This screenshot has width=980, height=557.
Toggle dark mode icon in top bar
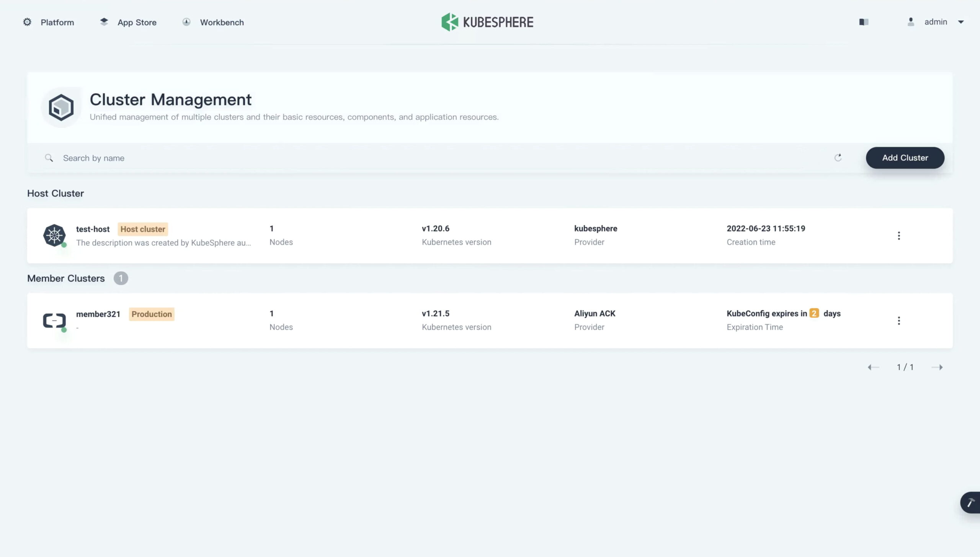[864, 21]
